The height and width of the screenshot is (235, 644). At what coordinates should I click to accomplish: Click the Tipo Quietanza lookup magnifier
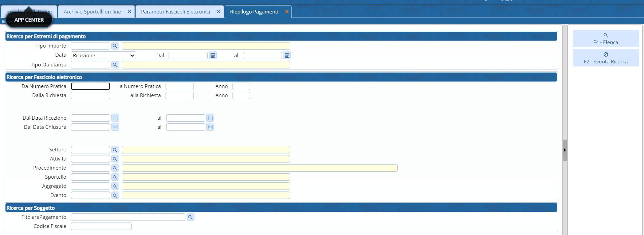coord(115,65)
